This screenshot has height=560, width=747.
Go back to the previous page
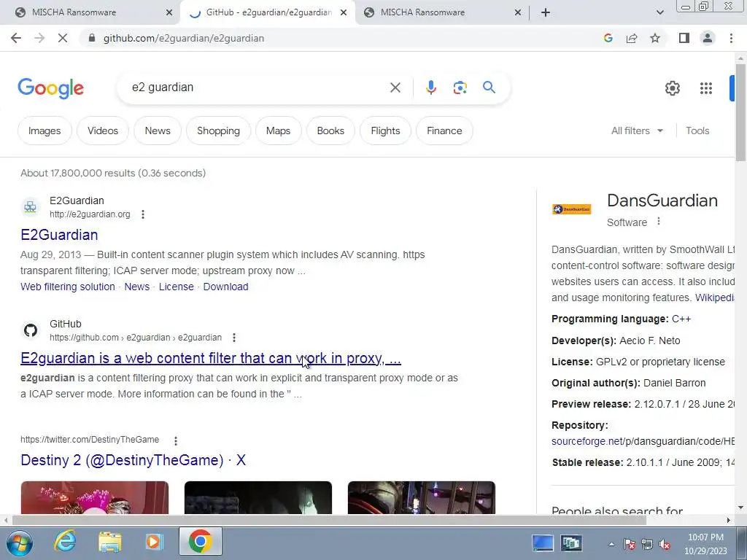click(x=16, y=38)
